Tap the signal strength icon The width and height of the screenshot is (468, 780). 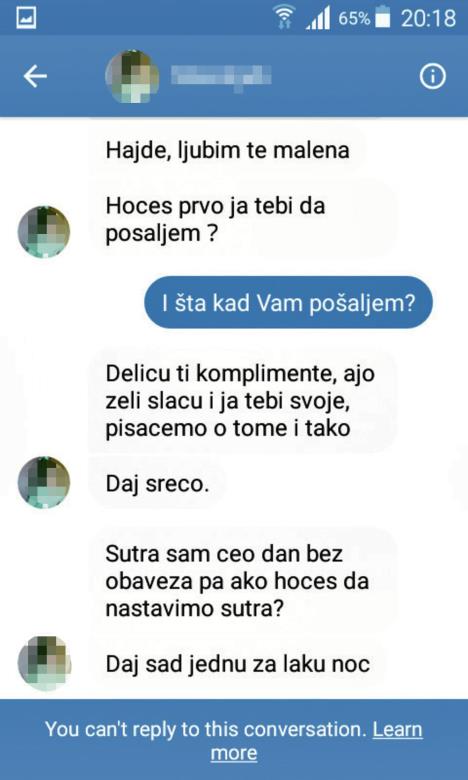point(317,19)
